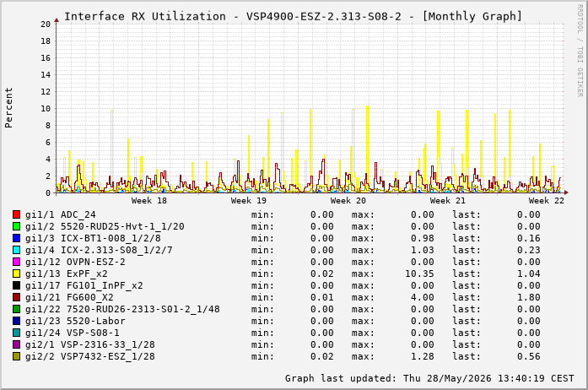Image resolution: width=588 pixels, height=390 pixels.
Task: Click the ExPF_x2 last value 1.04
Action: tap(529, 274)
